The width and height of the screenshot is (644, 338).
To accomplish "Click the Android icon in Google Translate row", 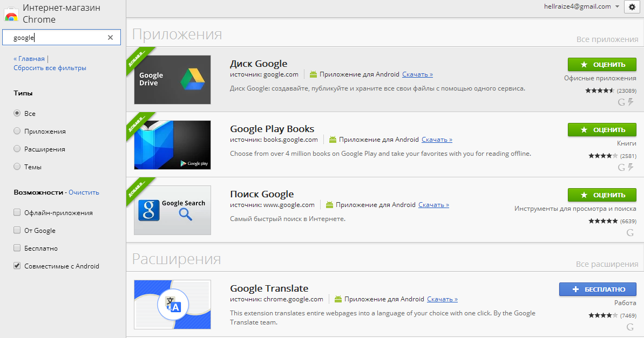I will click(x=338, y=299).
